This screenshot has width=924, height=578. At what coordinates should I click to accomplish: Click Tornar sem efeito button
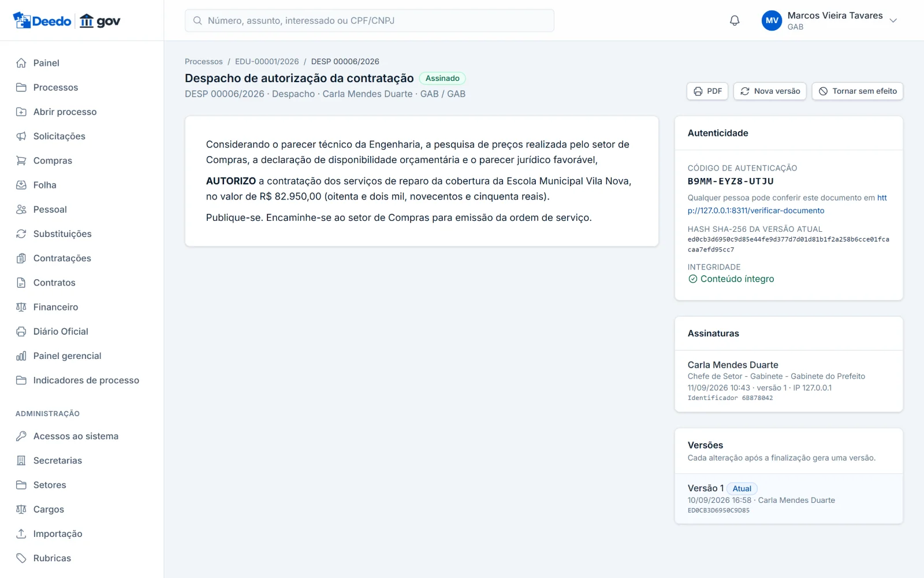pos(858,91)
